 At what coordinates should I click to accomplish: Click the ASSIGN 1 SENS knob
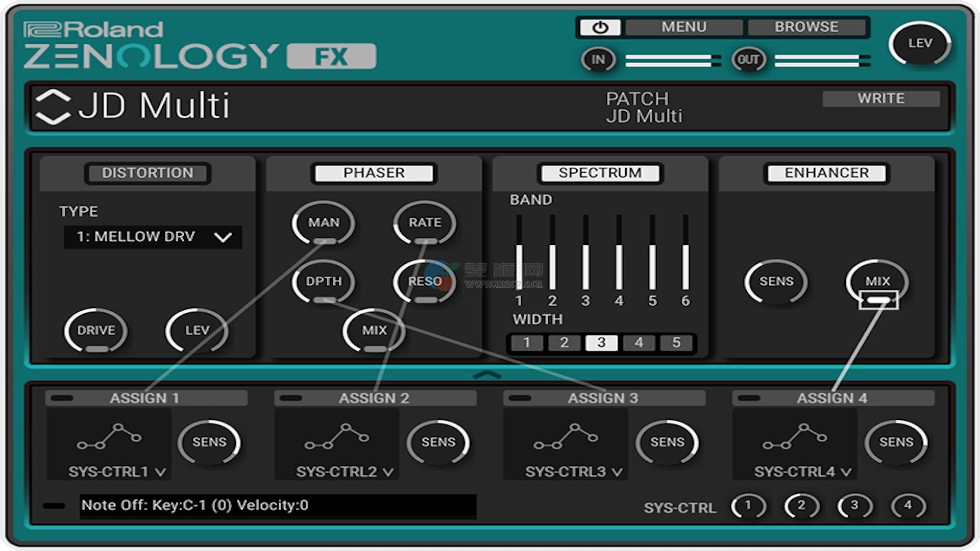(x=209, y=442)
